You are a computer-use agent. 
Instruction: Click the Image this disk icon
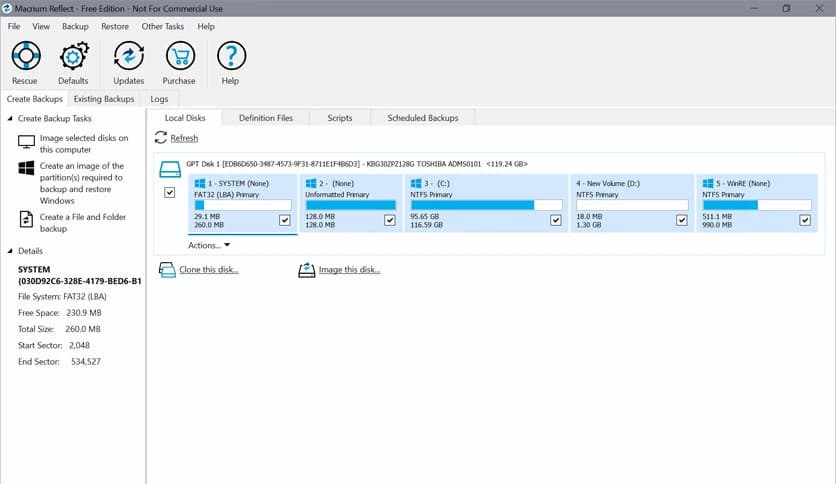(x=307, y=270)
